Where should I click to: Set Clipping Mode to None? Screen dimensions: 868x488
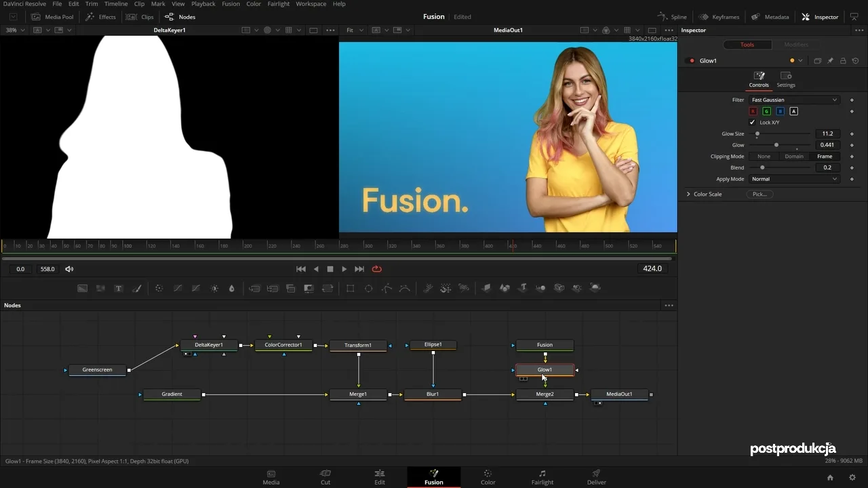point(764,157)
